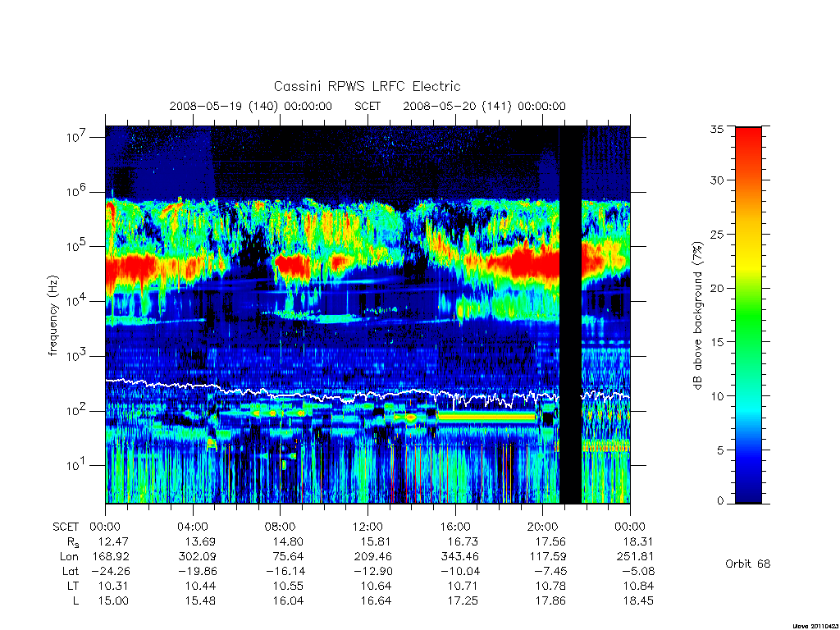Select L-shell value 15.00
This screenshot has width=840, height=630.
[x=113, y=600]
